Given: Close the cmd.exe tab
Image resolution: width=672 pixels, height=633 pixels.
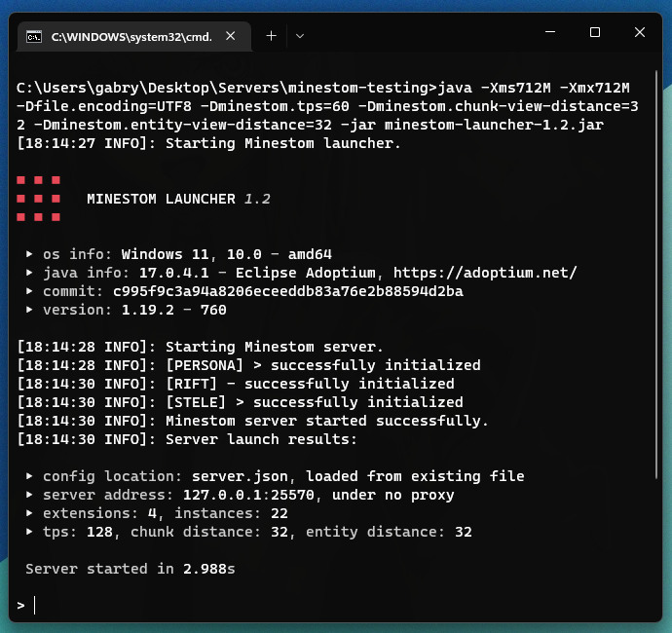Looking at the screenshot, I should (231, 36).
